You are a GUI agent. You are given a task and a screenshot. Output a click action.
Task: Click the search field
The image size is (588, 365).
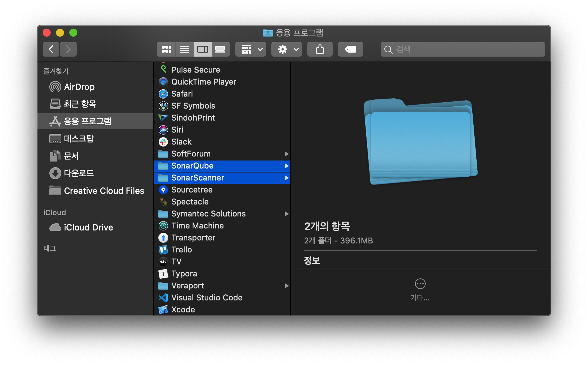463,49
